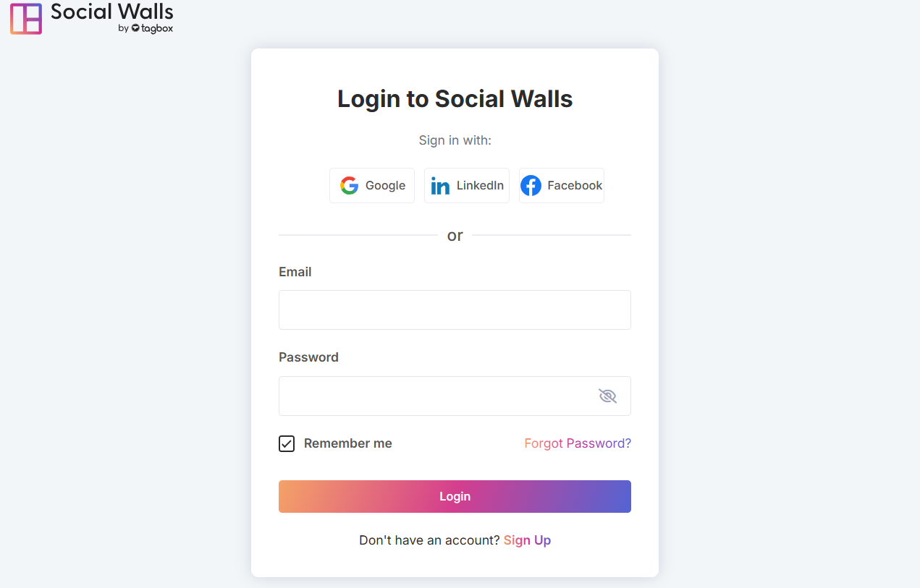Focus the Password input field
The width and height of the screenshot is (920, 588).
(434, 396)
